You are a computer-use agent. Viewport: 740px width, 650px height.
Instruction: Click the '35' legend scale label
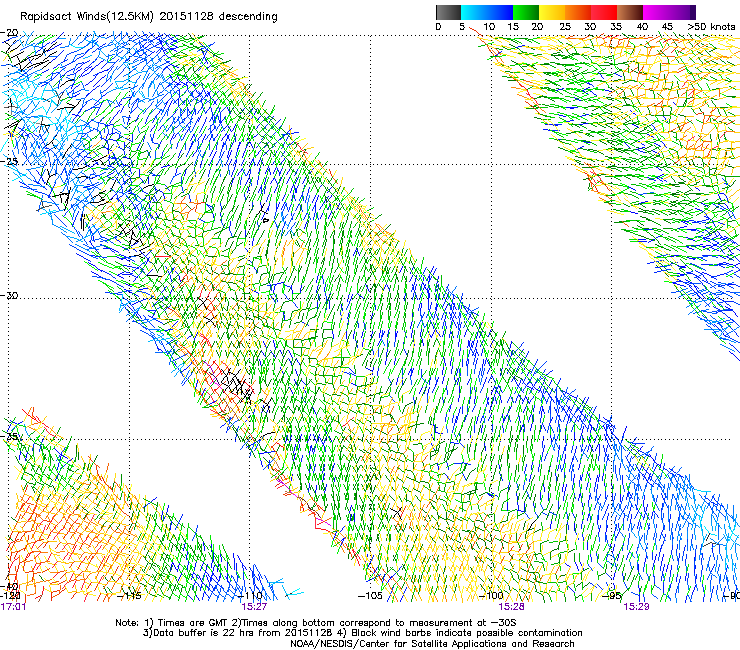coord(616,27)
